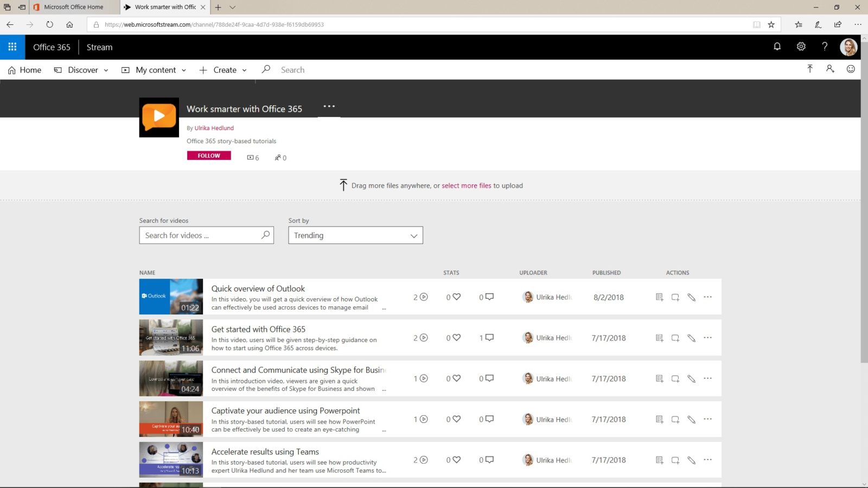Screen dimensions: 868x488
Task: Click the channel's video count icon
Action: coord(250,158)
